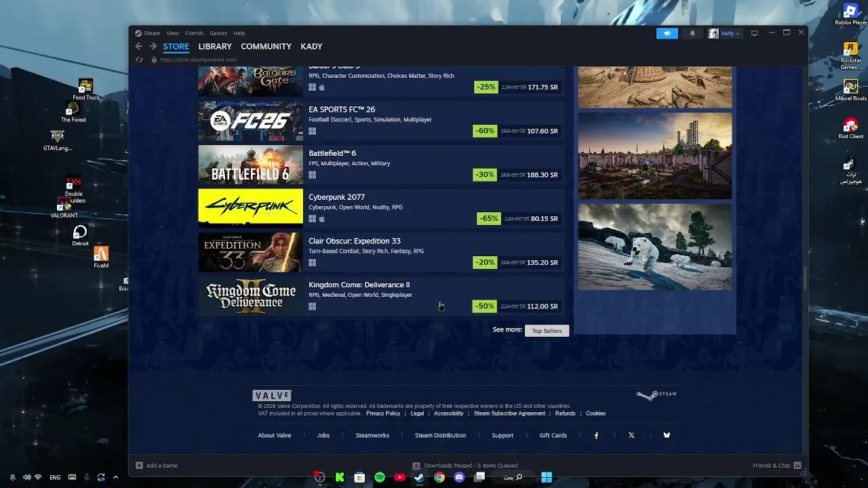Click the Kingdom Come: Deliverance II title
868x488 pixels.
coord(359,285)
